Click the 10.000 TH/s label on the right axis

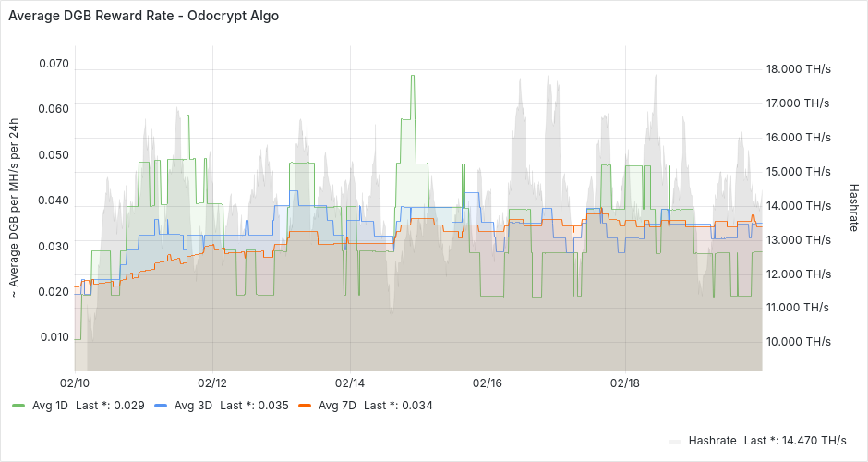click(798, 341)
